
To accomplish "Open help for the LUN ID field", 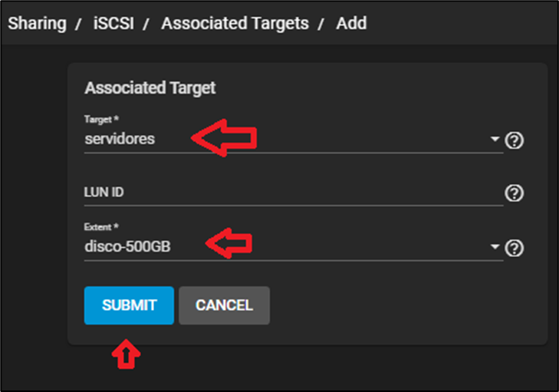I will pyautogui.click(x=515, y=193).
